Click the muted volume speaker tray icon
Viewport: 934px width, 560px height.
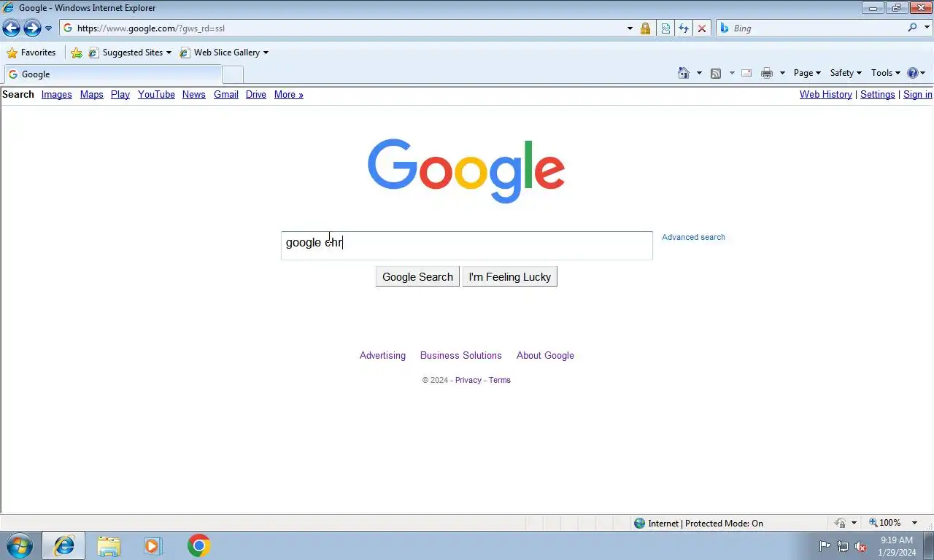point(860,546)
